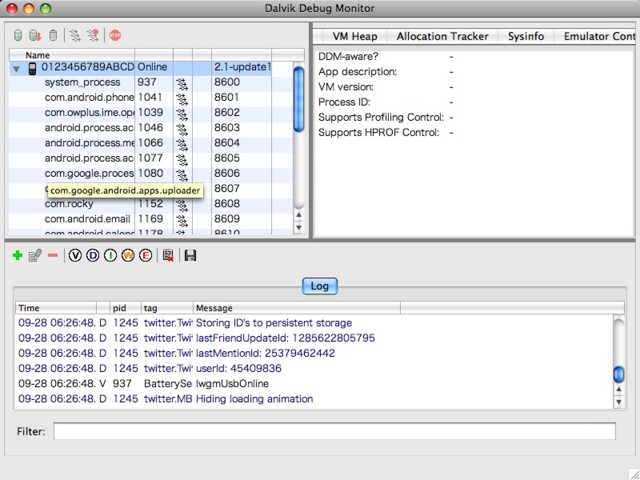Click the green zoom window button

tap(45, 8)
